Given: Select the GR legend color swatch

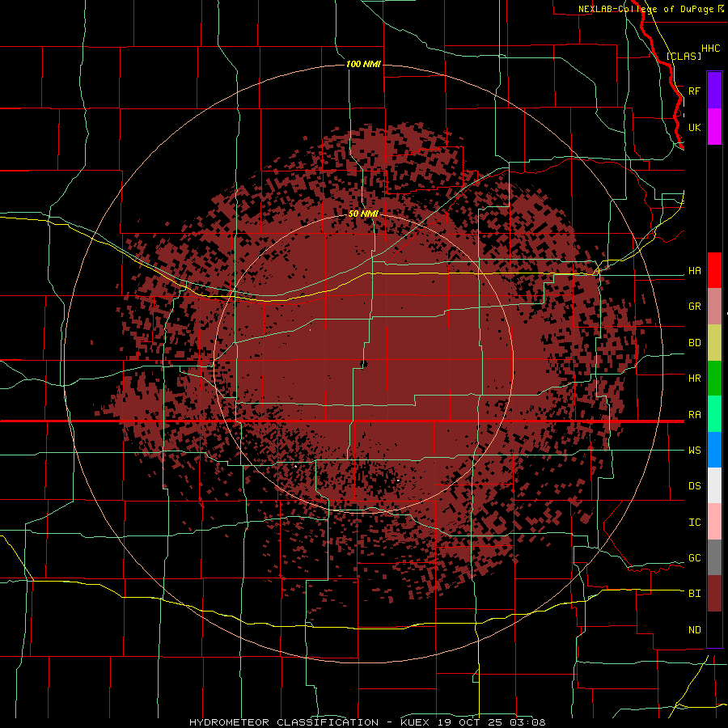Looking at the screenshot, I should click(x=714, y=307).
